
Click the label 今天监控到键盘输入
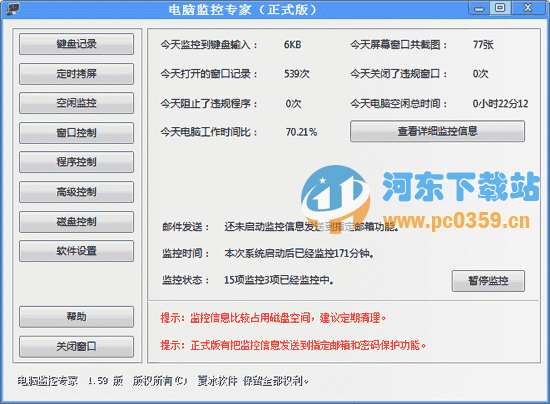click(209, 45)
